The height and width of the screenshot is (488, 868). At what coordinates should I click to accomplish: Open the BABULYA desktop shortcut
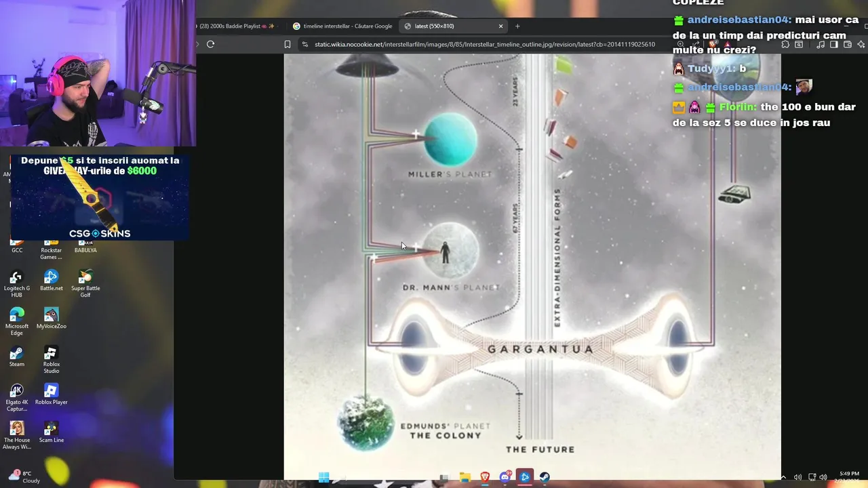(x=85, y=245)
